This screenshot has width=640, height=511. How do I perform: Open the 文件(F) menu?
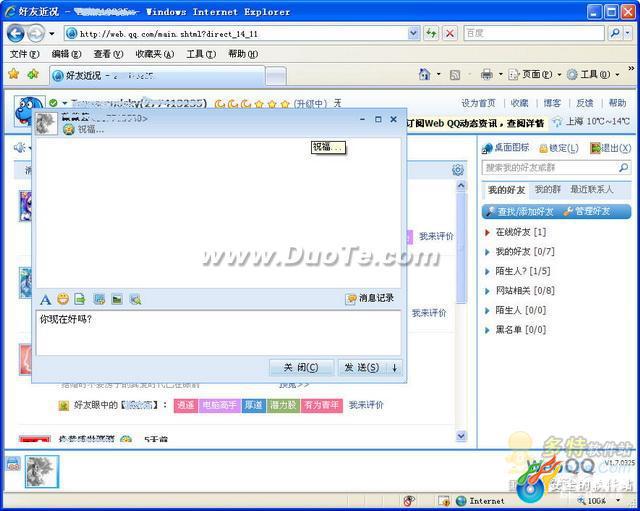(24, 54)
